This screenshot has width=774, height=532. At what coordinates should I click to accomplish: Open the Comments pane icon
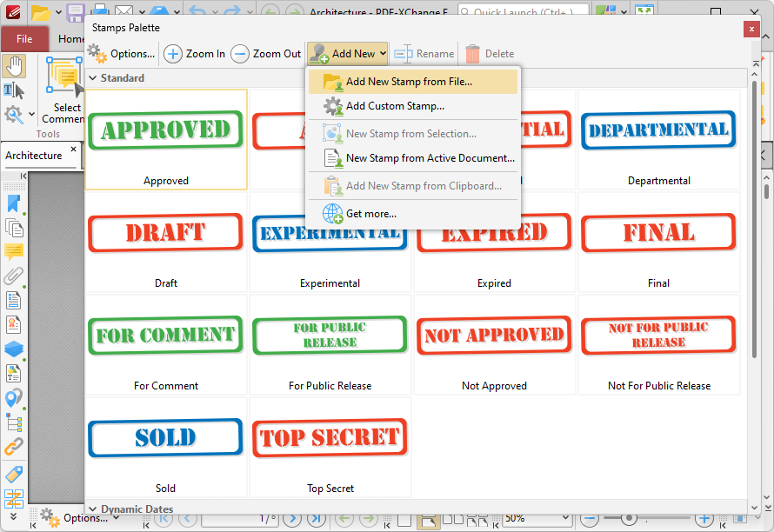(x=14, y=252)
